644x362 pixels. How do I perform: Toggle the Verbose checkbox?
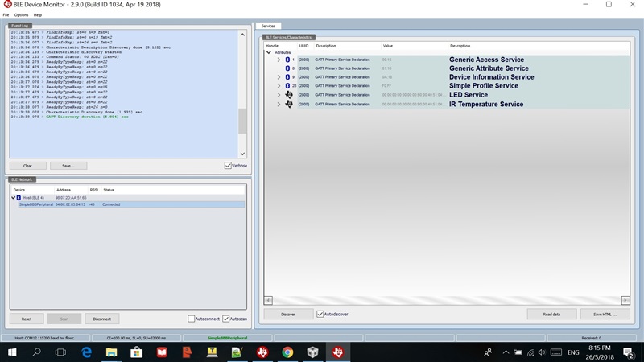pyautogui.click(x=228, y=166)
